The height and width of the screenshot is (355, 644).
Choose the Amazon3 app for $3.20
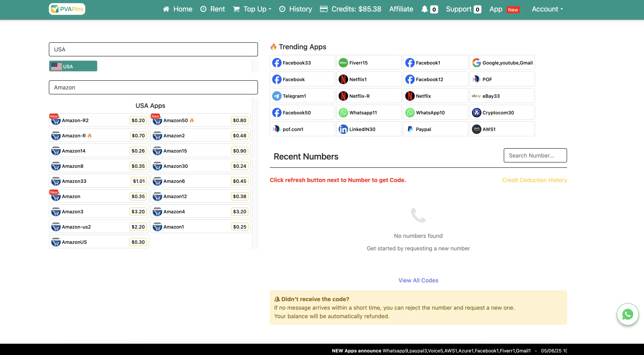click(99, 212)
